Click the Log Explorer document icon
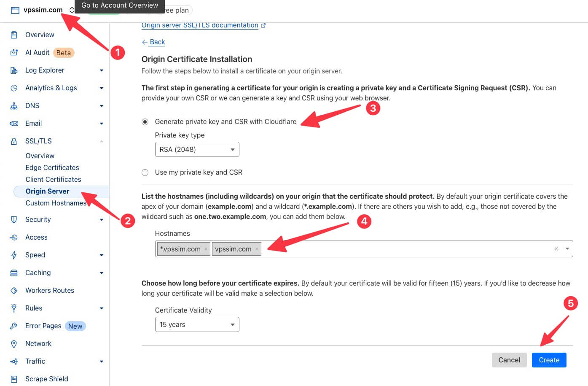The width and height of the screenshot is (588, 386). (x=14, y=70)
